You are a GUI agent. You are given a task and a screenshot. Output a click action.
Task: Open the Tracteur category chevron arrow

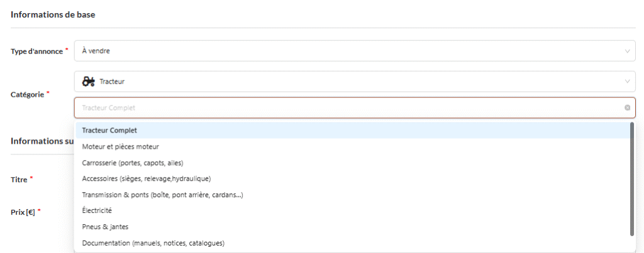[x=627, y=82]
